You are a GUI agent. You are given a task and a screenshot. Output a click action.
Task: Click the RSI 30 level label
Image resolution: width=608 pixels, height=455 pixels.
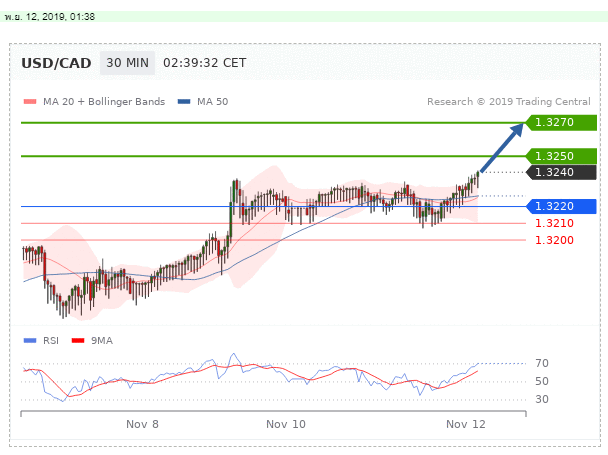pyautogui.click(x=542, y=399)
